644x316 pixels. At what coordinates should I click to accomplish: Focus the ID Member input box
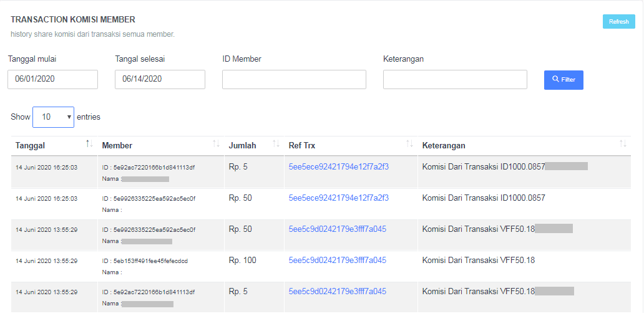294,79
